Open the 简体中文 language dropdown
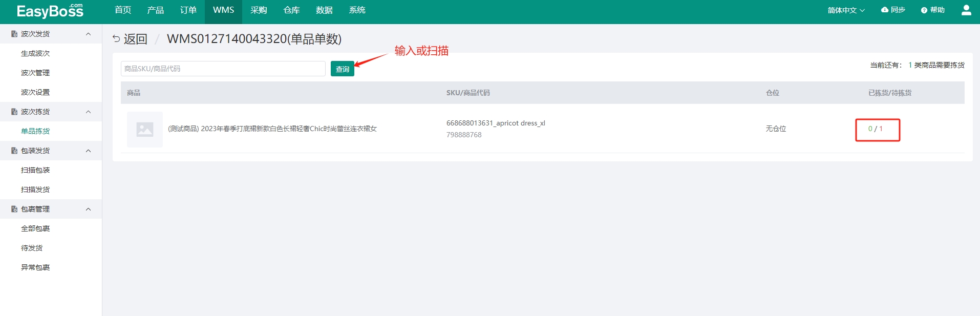980x316 pixels. pyautogui.click(x=846, y=10)
